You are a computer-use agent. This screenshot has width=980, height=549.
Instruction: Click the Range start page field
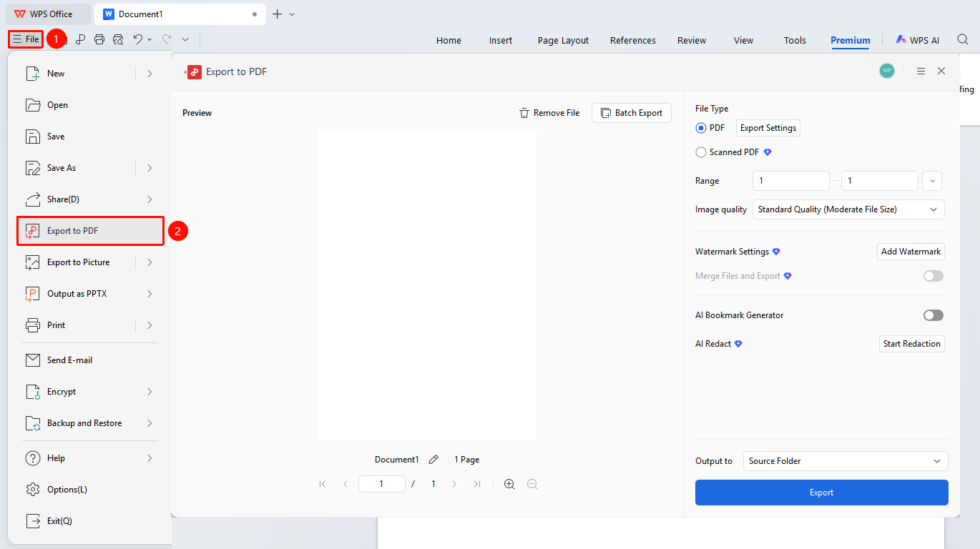(791, 181)
